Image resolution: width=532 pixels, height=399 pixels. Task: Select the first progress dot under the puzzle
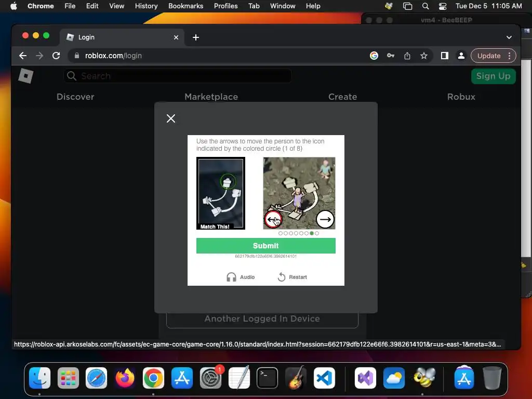point(280,233)
